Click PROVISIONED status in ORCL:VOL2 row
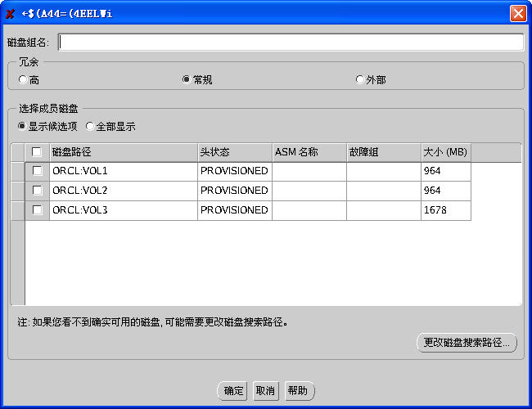The image size is (532, 409). coord(235,191)
